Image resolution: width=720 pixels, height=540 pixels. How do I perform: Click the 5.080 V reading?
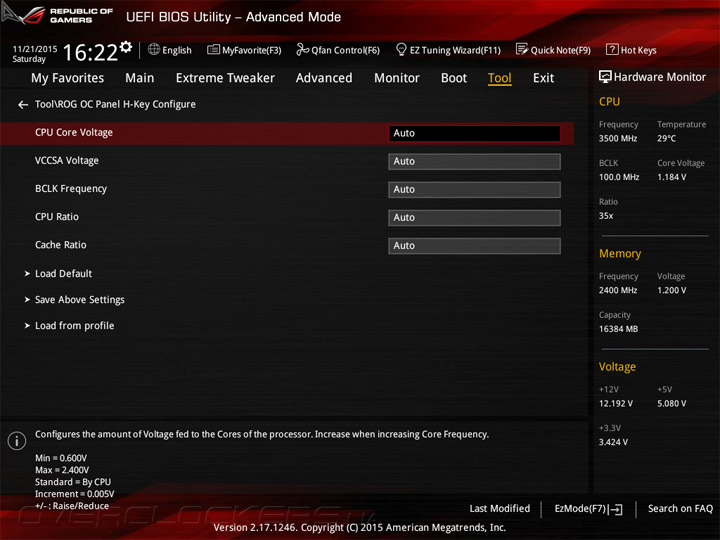[671, 404]
